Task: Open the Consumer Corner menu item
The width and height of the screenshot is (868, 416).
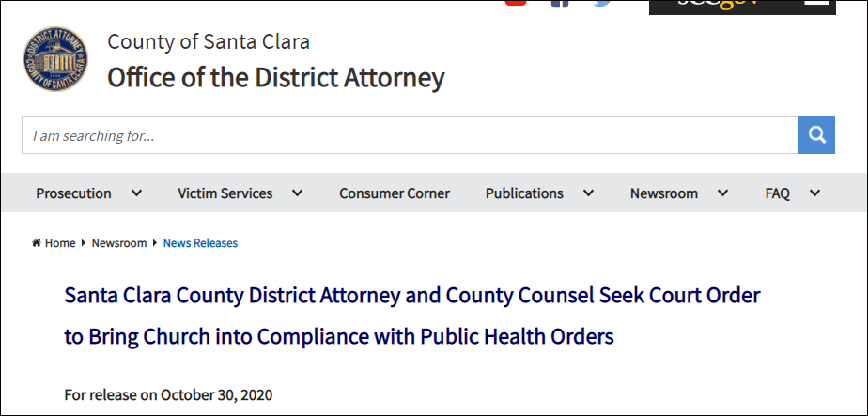Action: [x=395, y=193]
